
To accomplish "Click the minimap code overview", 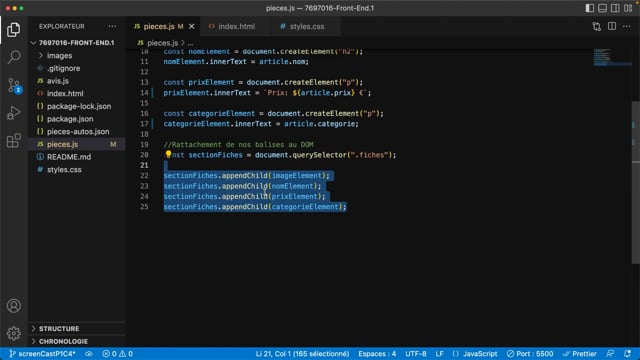I will [x=611, y=57].
